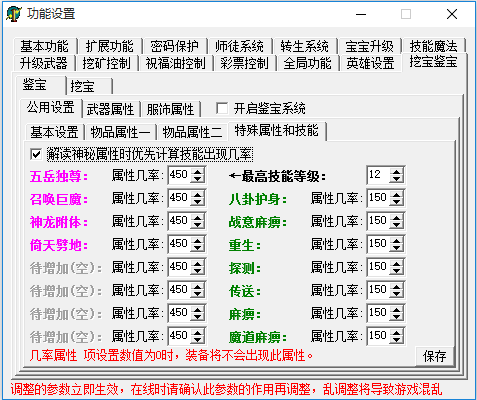This screenshot has height=400, width=477.
Task: Select the 物品属性一 tab
Action: point(120,132)
